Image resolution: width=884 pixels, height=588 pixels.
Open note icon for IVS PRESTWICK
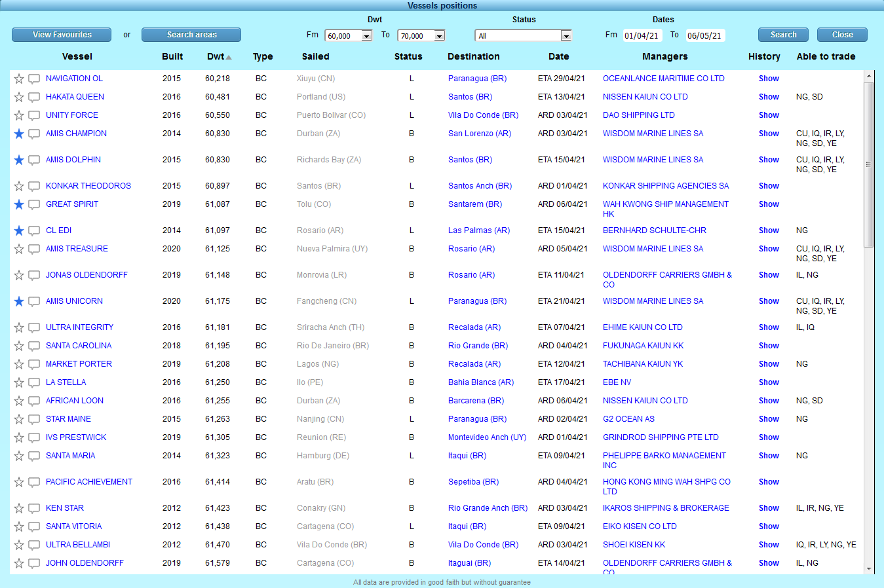pyautogui.click(x=34, y=438)
